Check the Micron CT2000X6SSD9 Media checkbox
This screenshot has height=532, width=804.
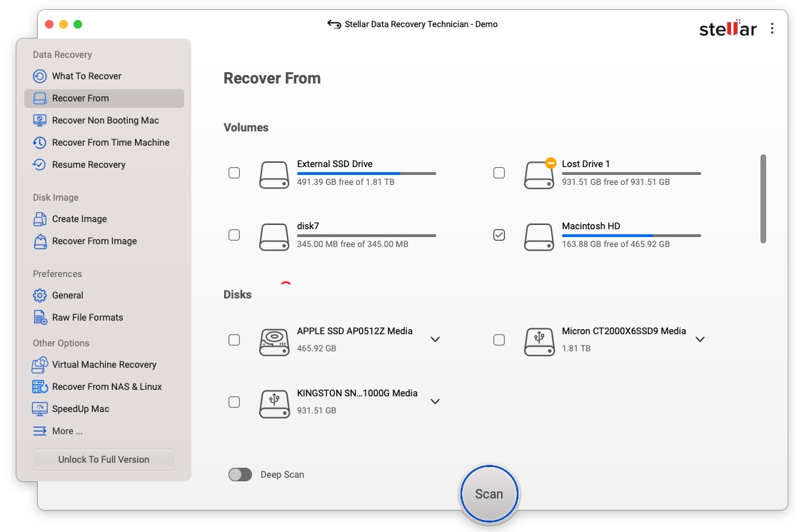(x=499, y=340)
